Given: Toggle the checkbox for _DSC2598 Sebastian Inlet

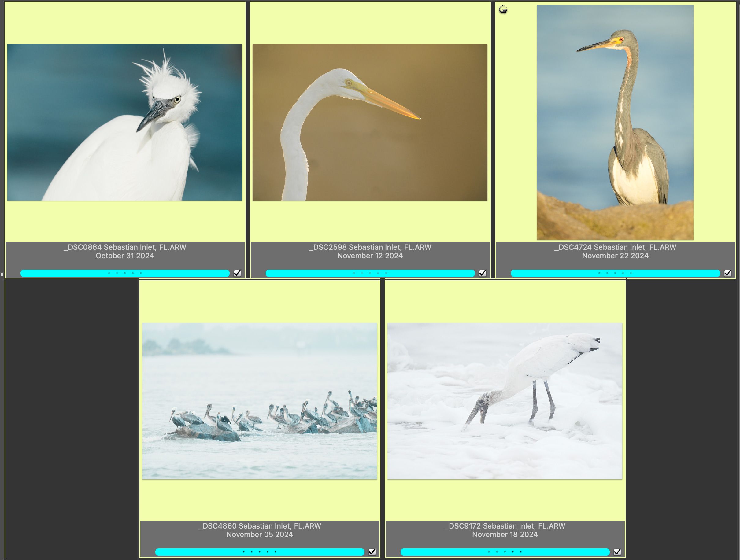Looking at the screenshot, I should 483,273.
